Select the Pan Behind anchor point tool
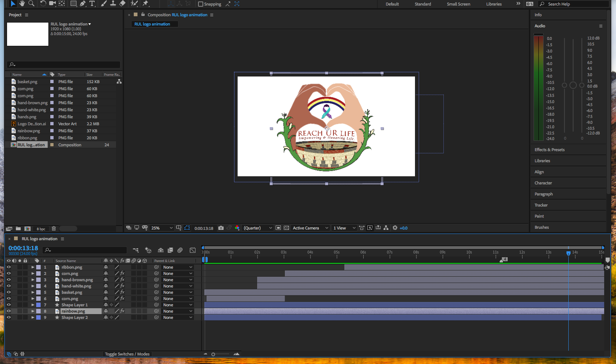Image resolution: width=616 pixels, height=364 pixels. coord(62,4)
